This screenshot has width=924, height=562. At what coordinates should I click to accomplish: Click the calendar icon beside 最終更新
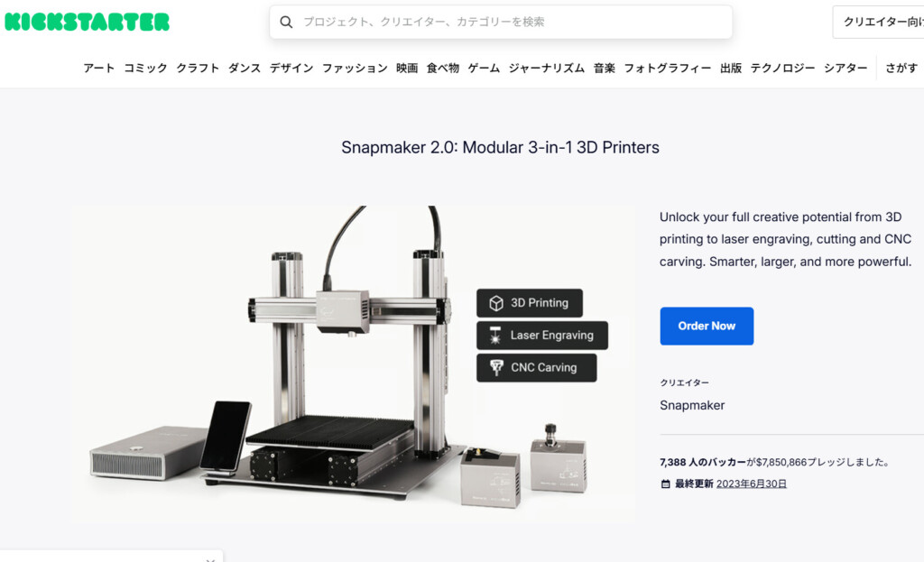tap(665, 484)
